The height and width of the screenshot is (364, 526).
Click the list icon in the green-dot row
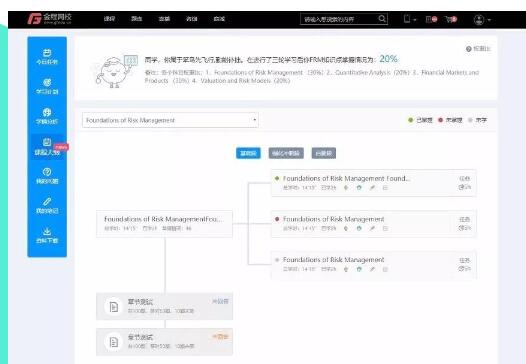pyautogui.click(x=385, y=188)
